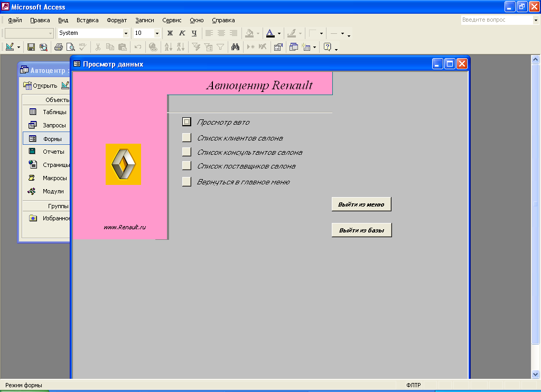
Task: Click the line color pen swatch
Action: [x=292, y=33]
